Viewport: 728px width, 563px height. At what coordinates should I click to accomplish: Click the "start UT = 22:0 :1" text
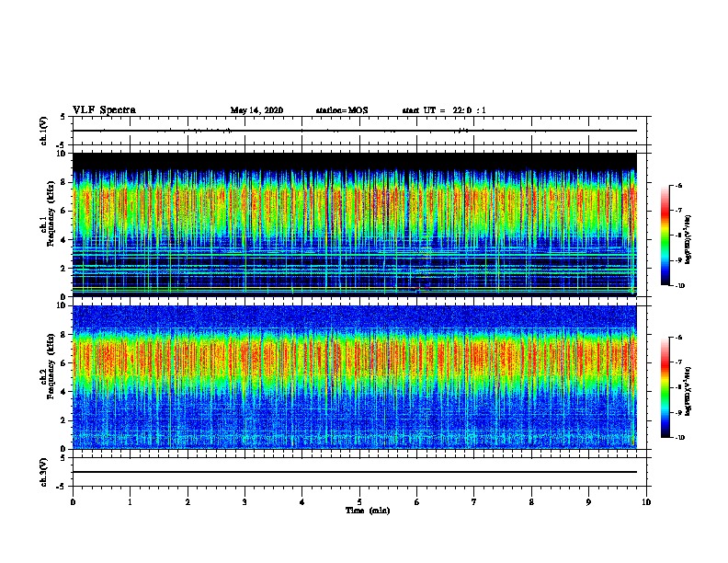pos(444,110)
